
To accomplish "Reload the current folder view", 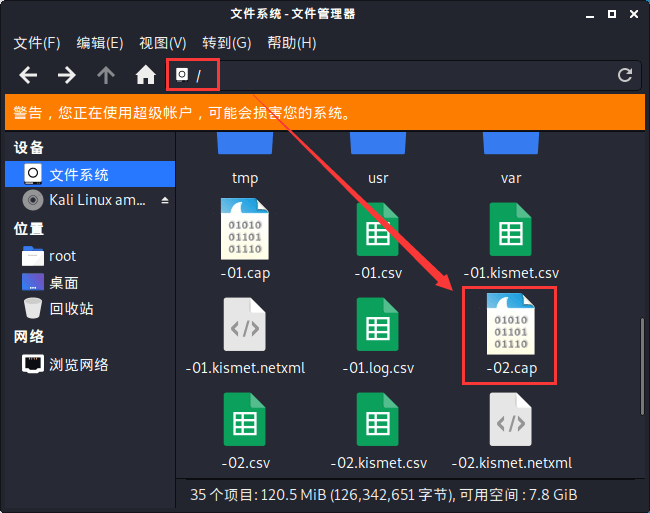I will click(625, 75).
